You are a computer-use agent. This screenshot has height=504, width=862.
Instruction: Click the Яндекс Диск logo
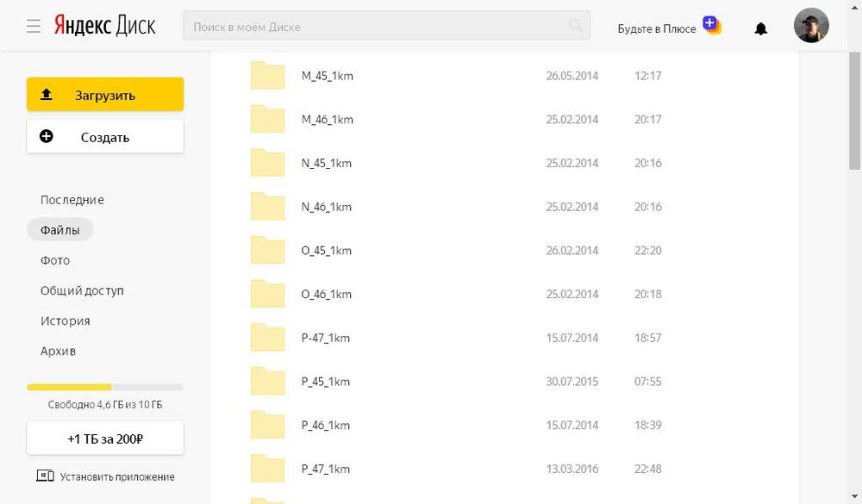[x=104, y=26]
